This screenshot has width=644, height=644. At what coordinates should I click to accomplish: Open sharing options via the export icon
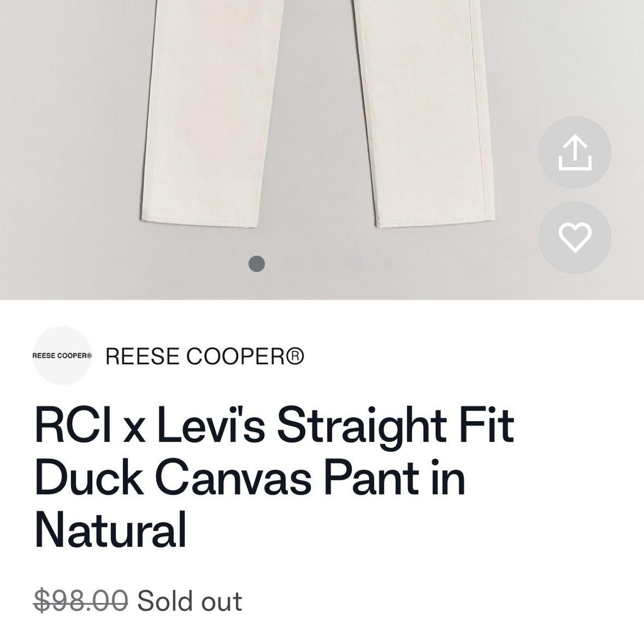click(576, 152)
